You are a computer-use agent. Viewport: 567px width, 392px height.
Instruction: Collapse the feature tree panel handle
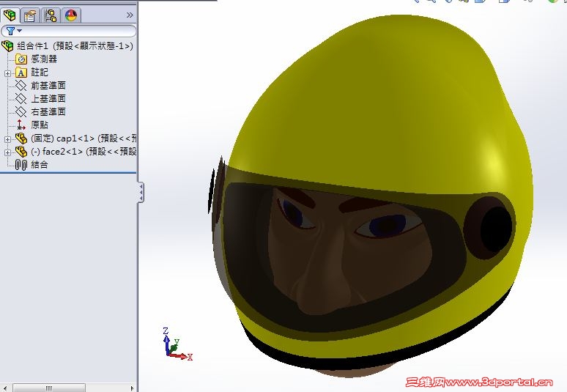[141, 193]
